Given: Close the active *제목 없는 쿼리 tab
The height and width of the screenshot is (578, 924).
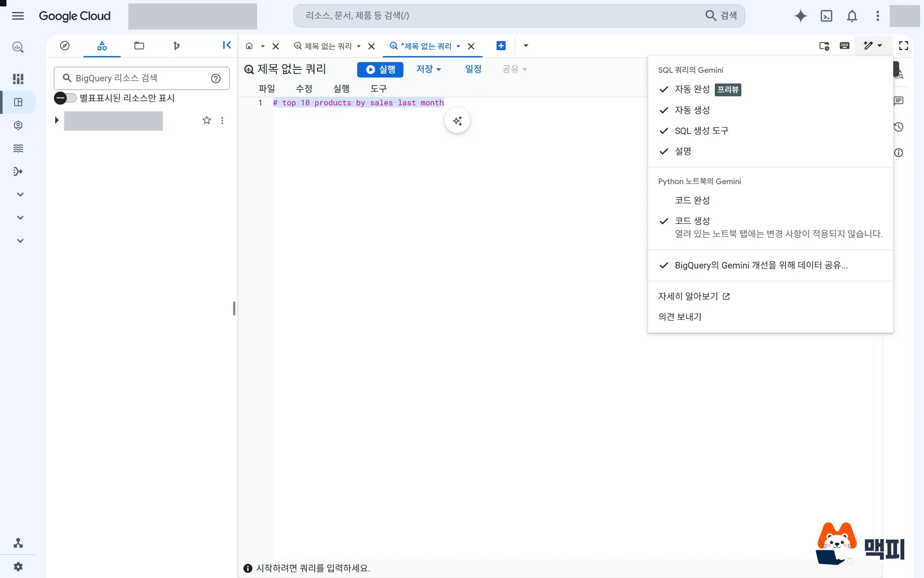Looking at the screenshot, I should (x=471, y=46).
